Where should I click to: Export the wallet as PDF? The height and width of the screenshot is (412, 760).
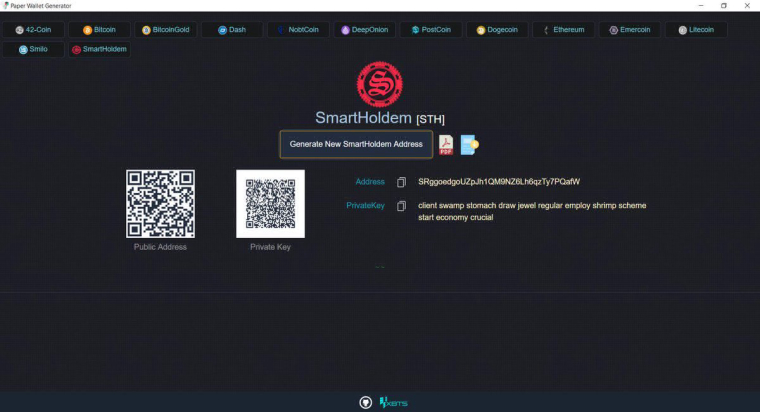click(x=446, y=145)
